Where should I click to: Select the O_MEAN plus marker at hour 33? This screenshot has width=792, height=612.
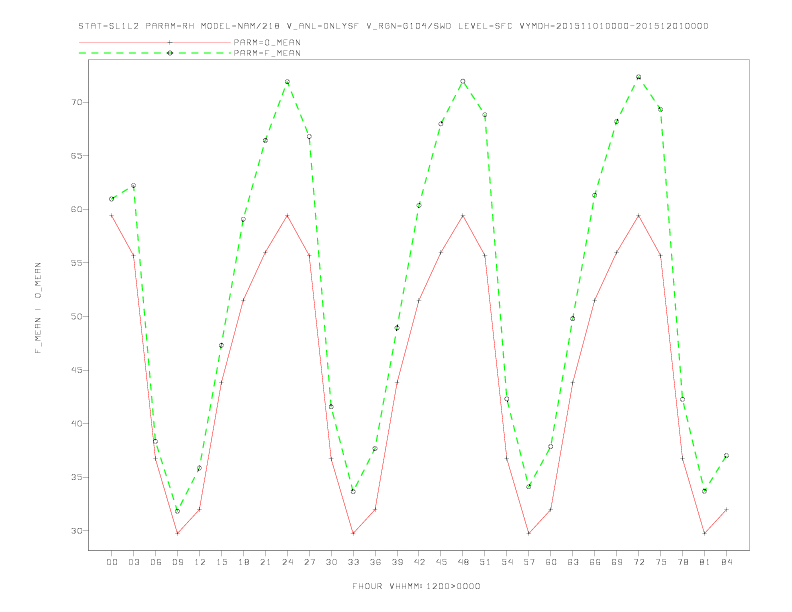pos(353,533)
